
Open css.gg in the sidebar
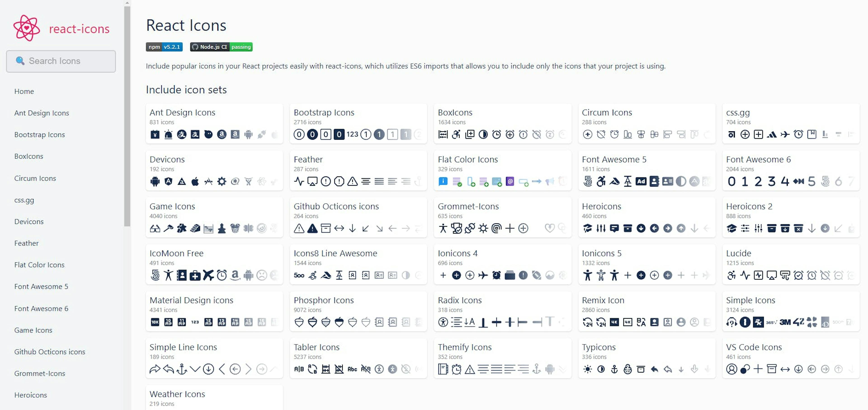[x=24, y=200]
